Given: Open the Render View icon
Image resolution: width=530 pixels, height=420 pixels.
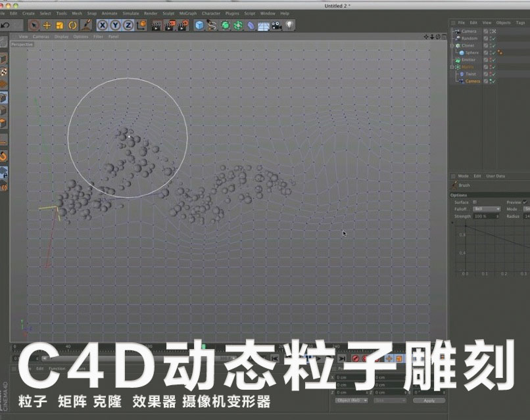Looking at the screenshot, I should pyautogui.click(x=156, y=26).
